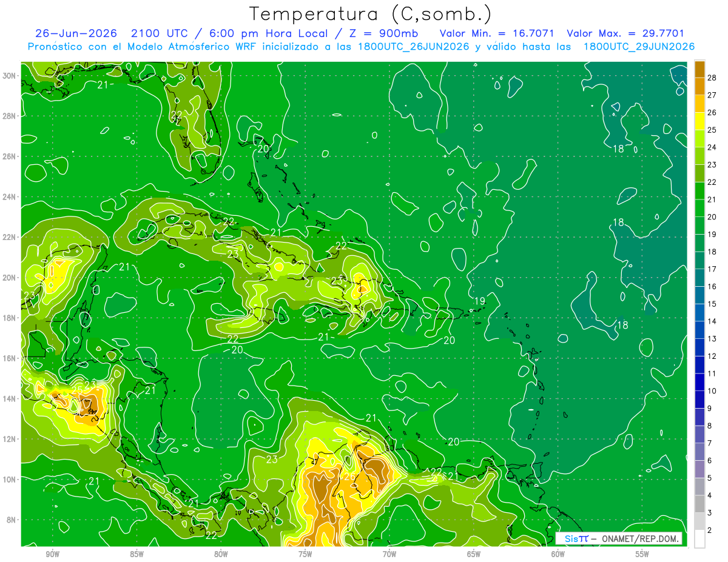
Task: Click the color bar scale label 25
Action: [712, 130]
